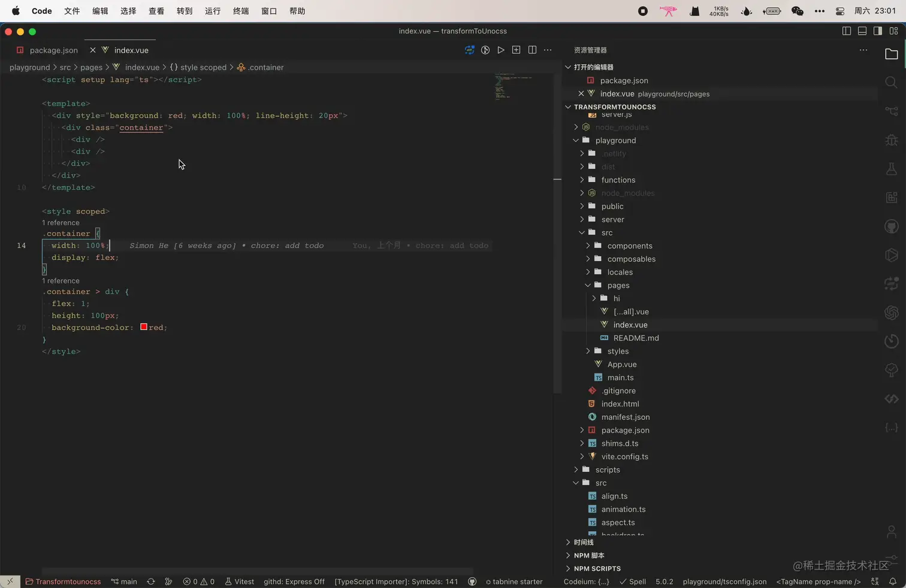Toggle the secondary sidebar layout control
This screenshot has width=906, height=588.
(x=878, y=31)
